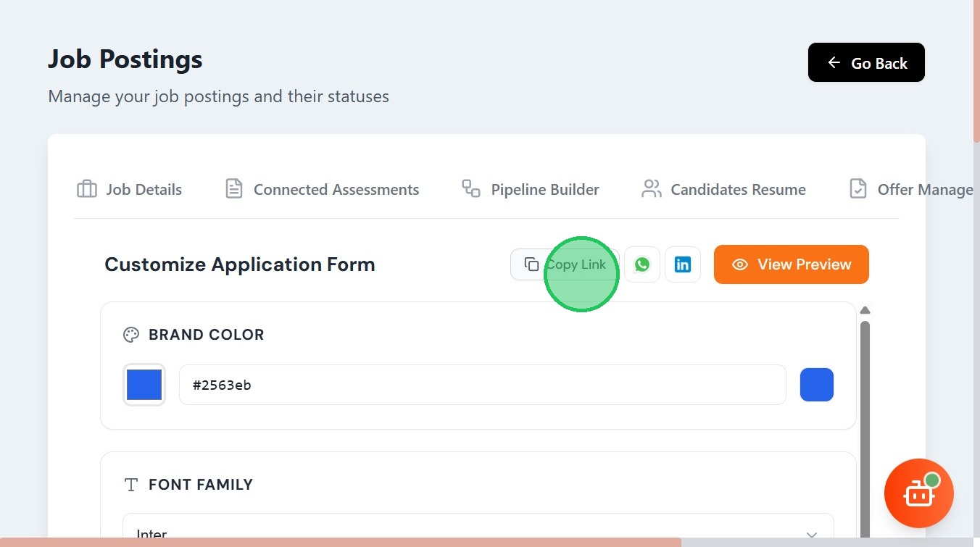Click the palette icon beside Brand Color
Screen dimensions: 980x547
[x=131, y=335]
